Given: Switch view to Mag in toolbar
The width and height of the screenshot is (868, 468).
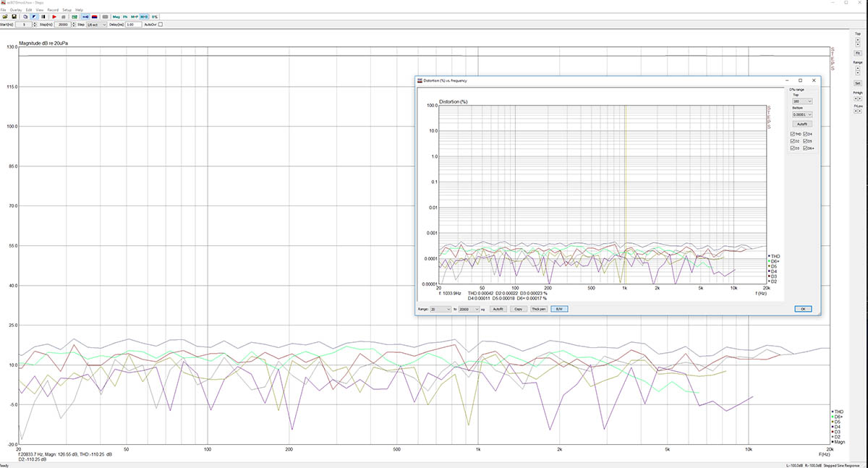Looking at the screenshot, I should pyautogui.click(x=116, y=17).
